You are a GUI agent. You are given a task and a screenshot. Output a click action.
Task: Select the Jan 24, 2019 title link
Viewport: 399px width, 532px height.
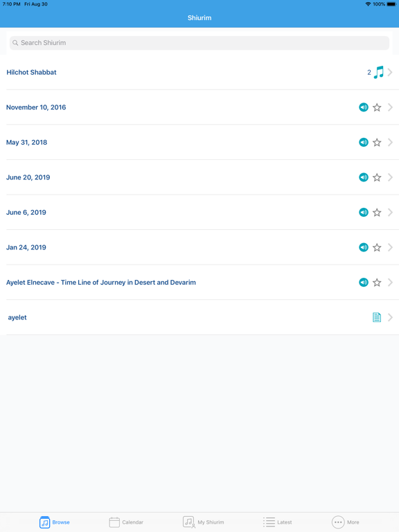coord(26,247)
